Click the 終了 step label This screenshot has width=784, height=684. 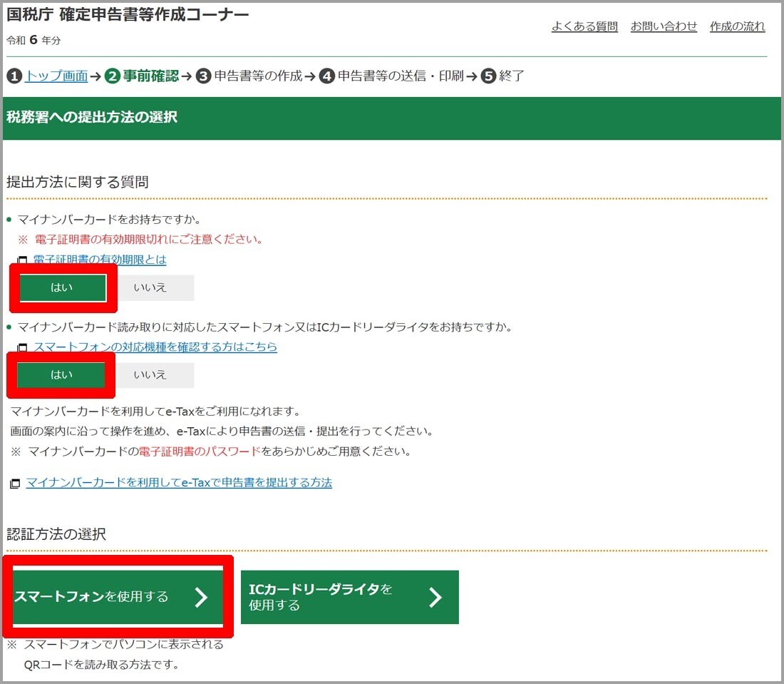pos(512,76)
